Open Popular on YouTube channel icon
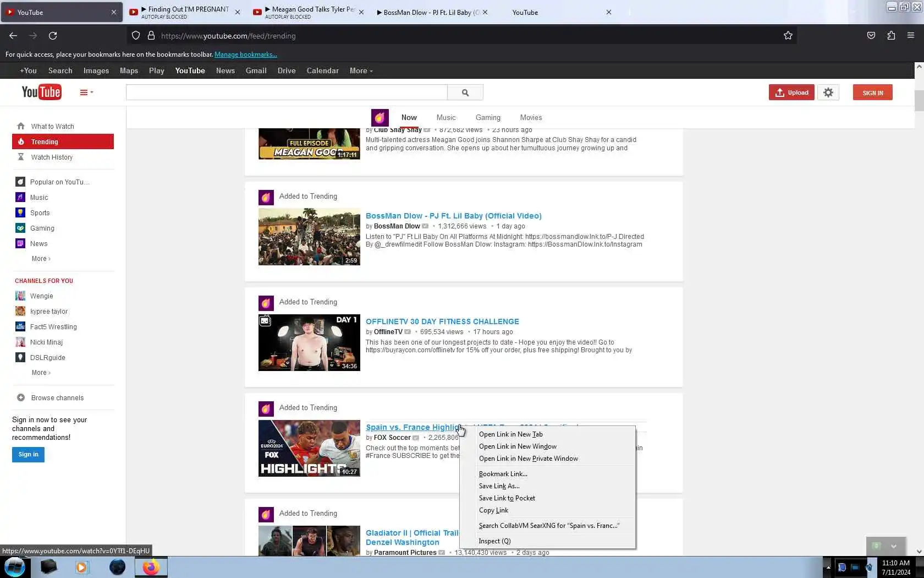924x578 pixels. pyautogui.click(x=20, y=182)
